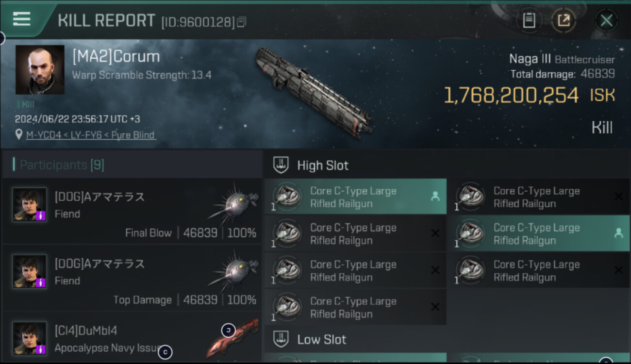The height and width of the screenshot is (364, 631).
Task: Open the Apocalypse Navy Issue ship icon
Action: [x=232, y=339]
